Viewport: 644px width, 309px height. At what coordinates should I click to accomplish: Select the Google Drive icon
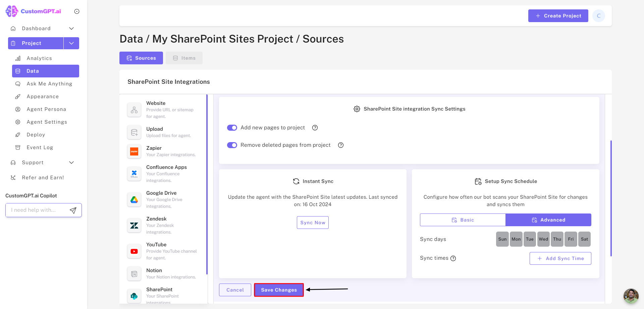click(x=134, y=200)
